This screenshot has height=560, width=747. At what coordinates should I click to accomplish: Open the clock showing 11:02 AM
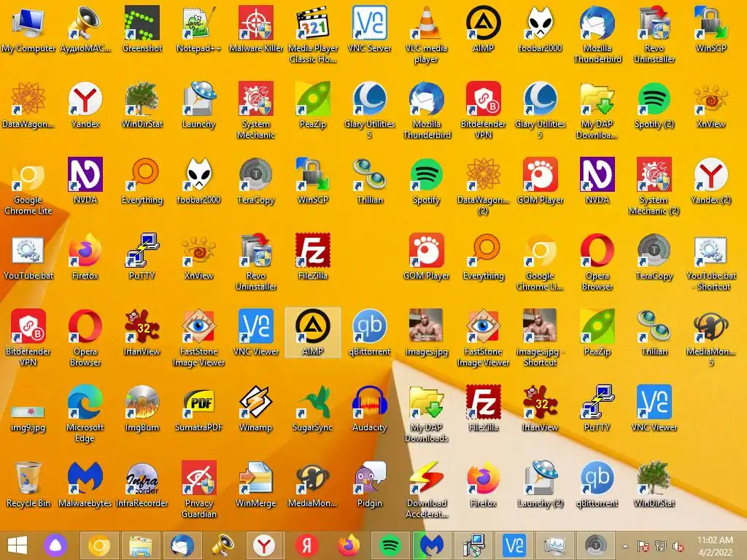[715, 545]
